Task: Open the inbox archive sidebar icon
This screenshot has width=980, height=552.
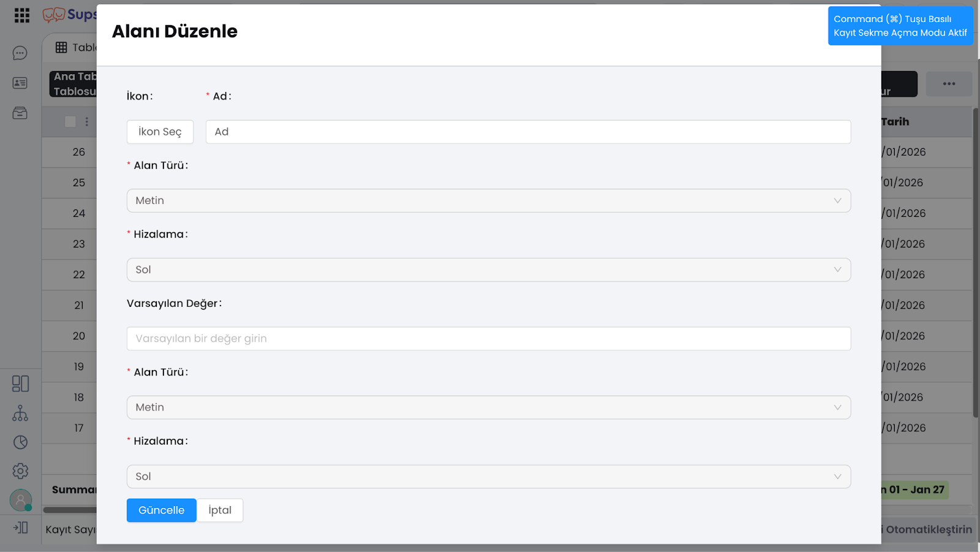Action: [20, 113]
